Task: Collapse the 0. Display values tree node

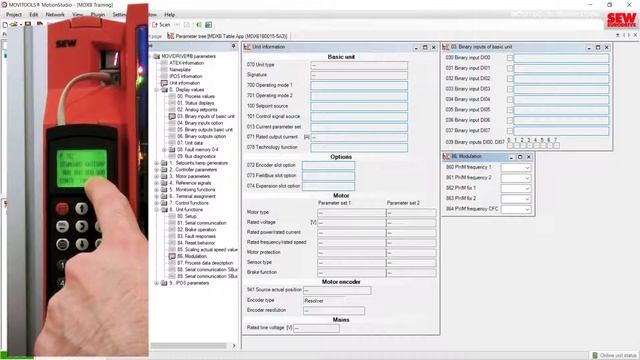Action: point(157,90)
